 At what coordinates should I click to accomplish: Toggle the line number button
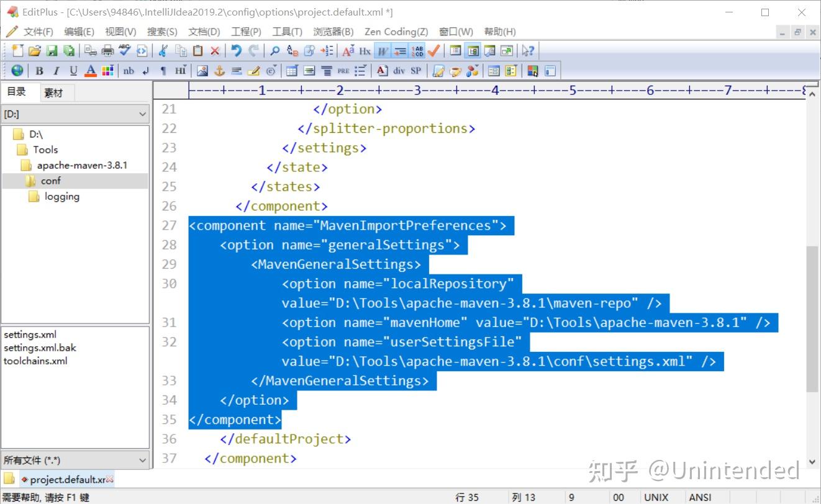click(417, 51)
